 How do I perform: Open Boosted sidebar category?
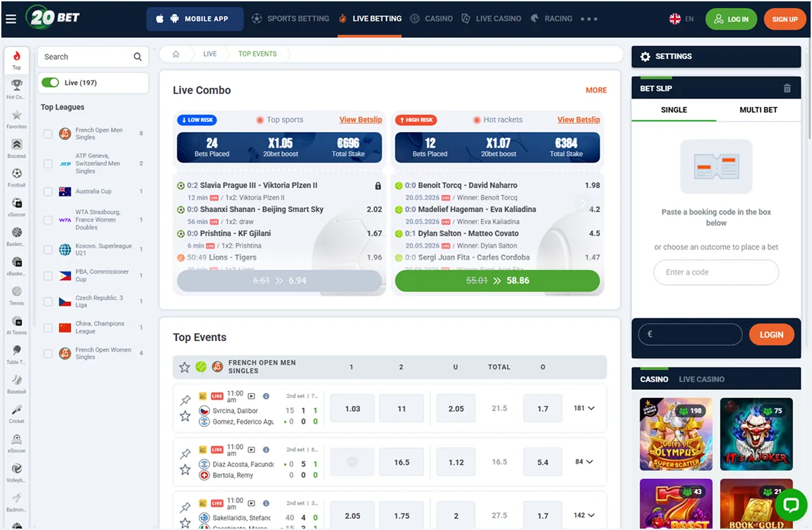click(x=16, y=148)
